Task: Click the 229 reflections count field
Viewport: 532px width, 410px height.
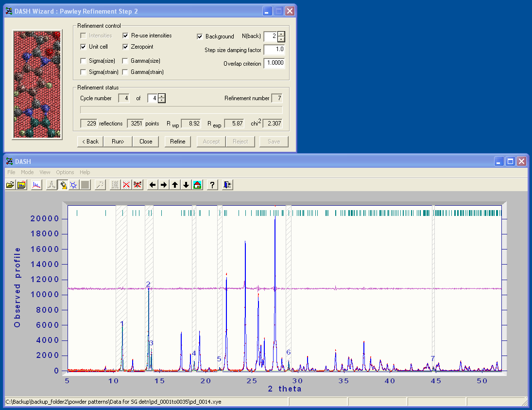Action: 88,124
